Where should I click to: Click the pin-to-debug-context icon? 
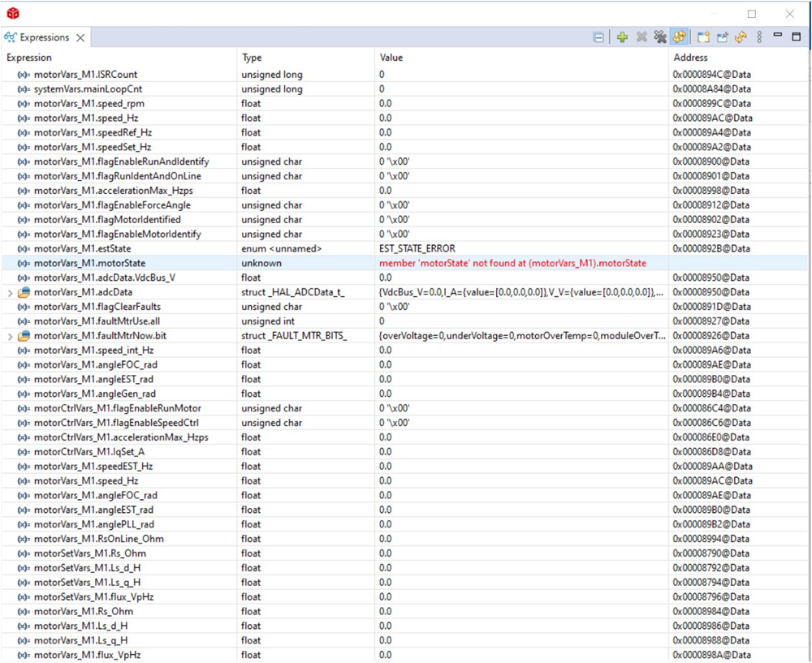tap(721, 37)
